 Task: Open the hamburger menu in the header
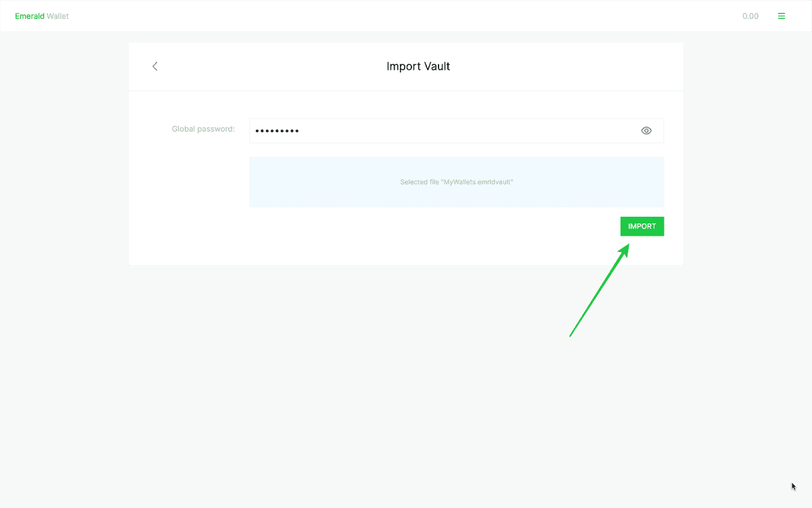pyautogui.click(x=782, y=16)
